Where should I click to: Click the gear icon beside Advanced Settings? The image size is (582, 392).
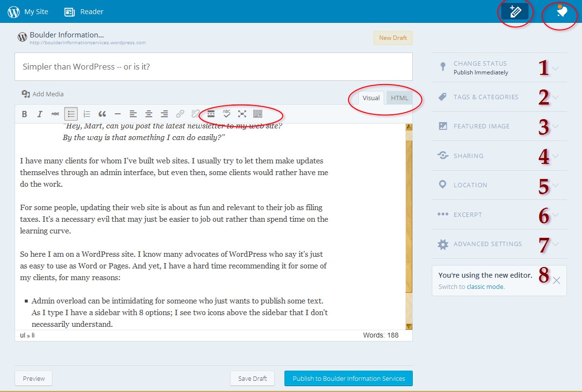(443, 244)
